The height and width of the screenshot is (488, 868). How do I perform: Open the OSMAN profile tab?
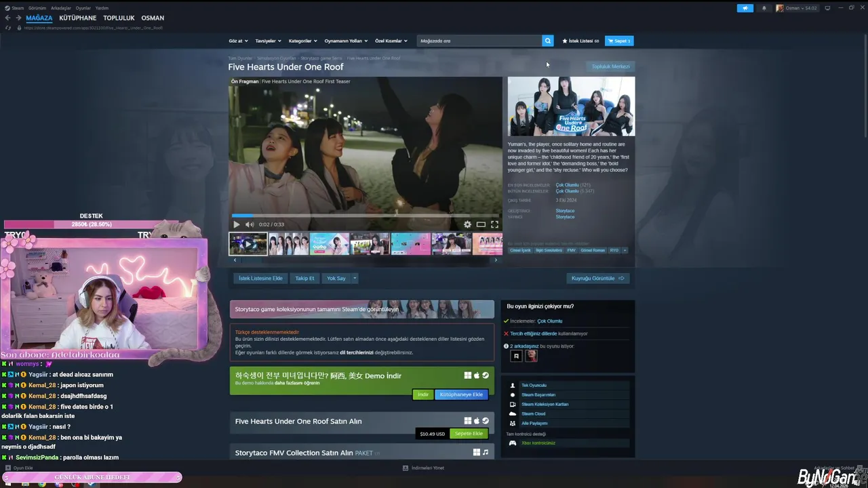coord(153,18)
